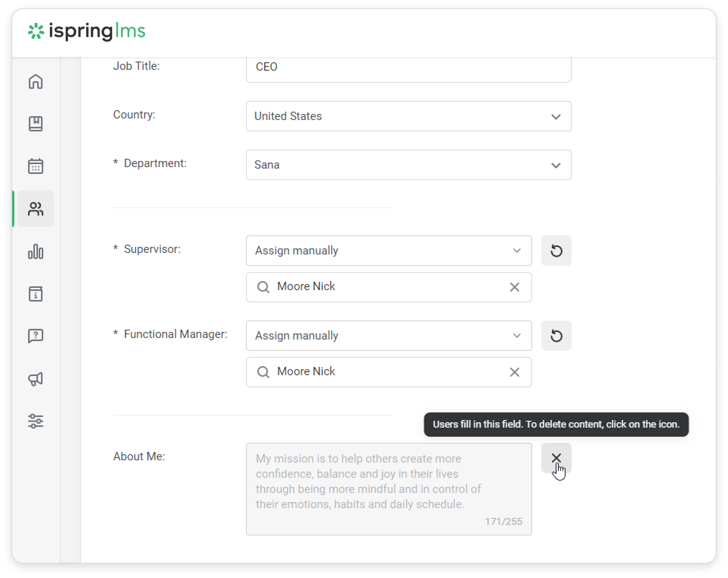Open the Learning content bookmark icon

36,124
